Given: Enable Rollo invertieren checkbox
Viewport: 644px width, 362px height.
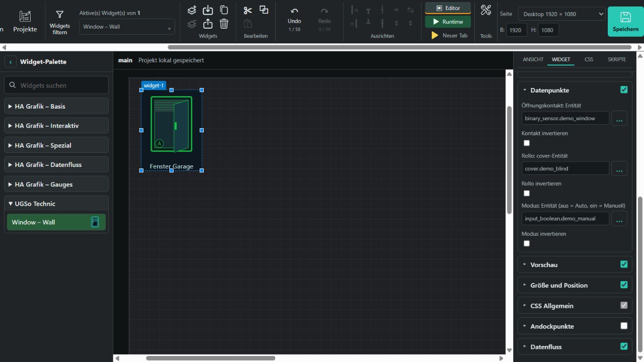Looking at the screenshot, I should (x=527, y=193).
